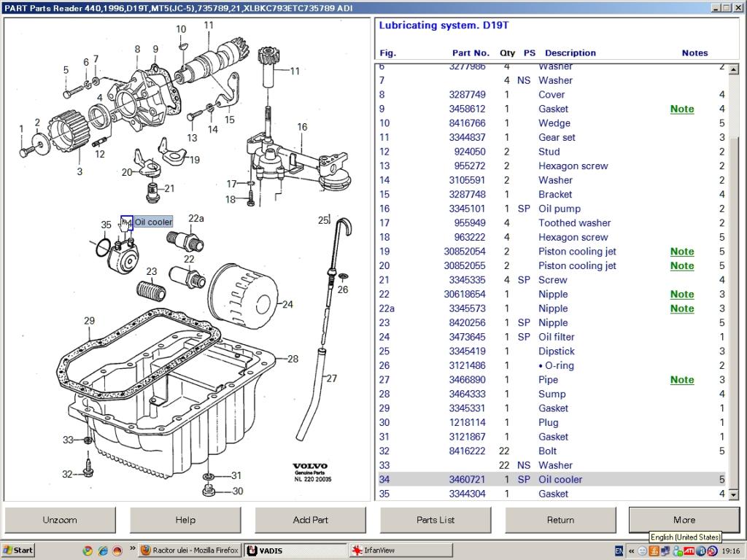Screen dimensions: 747x560
Task: Select the Nipple row with part 8420256
Action: 551,323
